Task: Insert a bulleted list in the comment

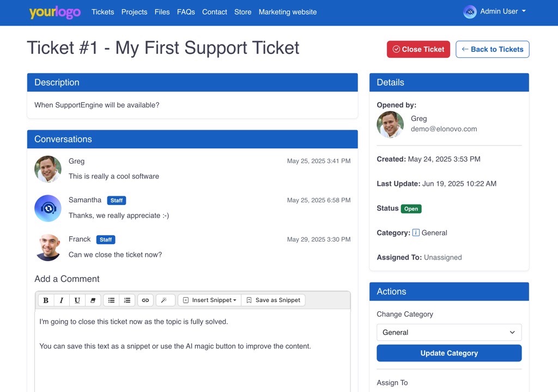Action: [x=111, y=300]
